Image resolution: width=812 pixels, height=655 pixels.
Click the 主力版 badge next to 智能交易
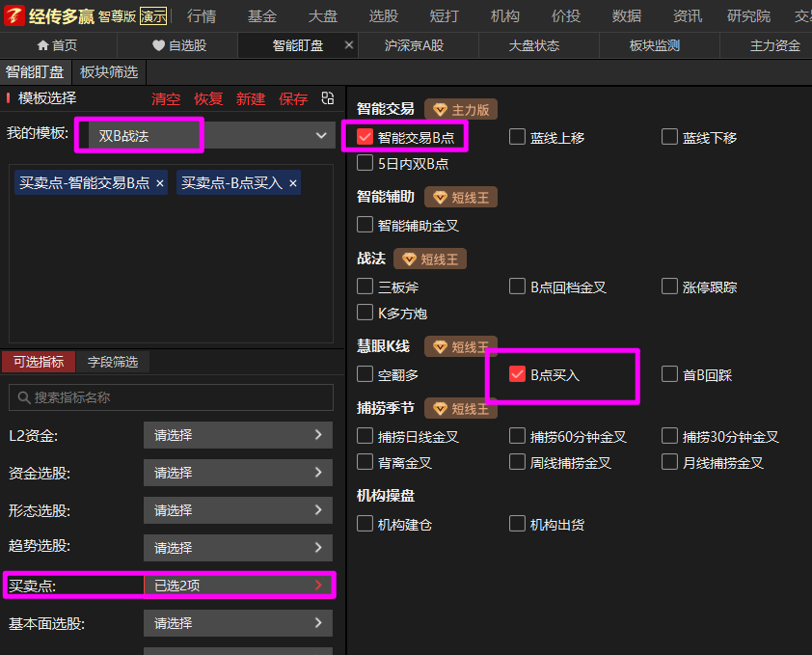pos(461,109)
